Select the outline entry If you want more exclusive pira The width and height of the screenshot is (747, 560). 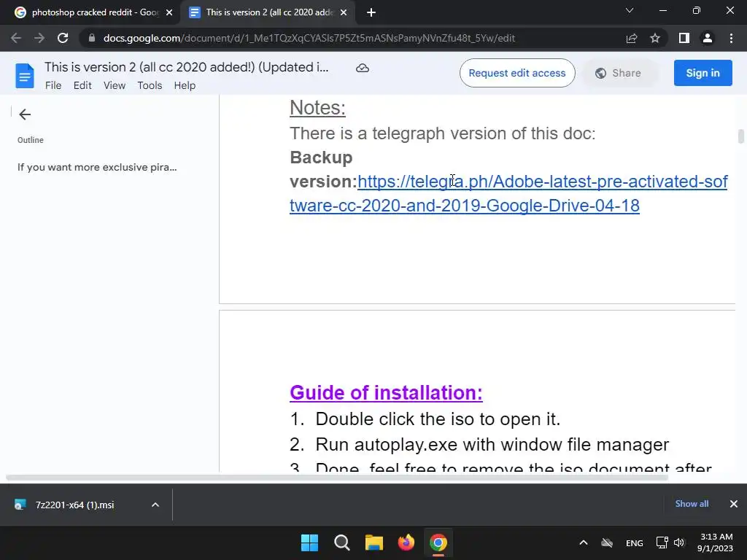(x=97, y=167)
